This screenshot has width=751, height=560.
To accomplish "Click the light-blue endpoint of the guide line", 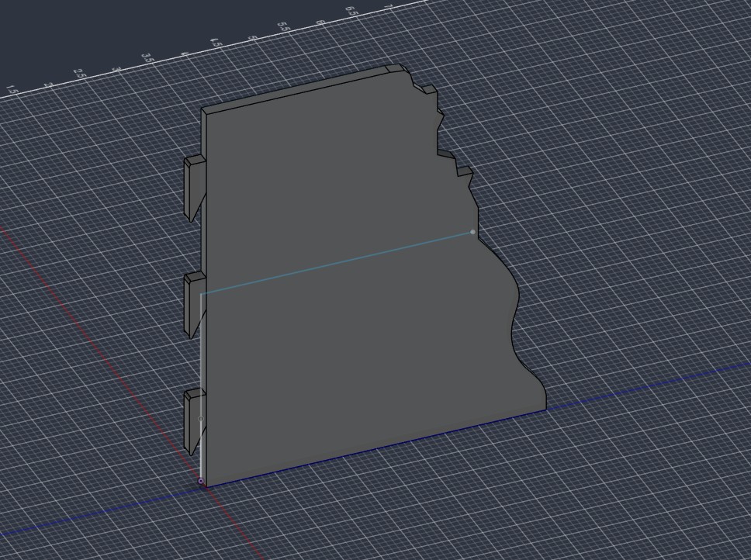I will (x=472, y=232).
